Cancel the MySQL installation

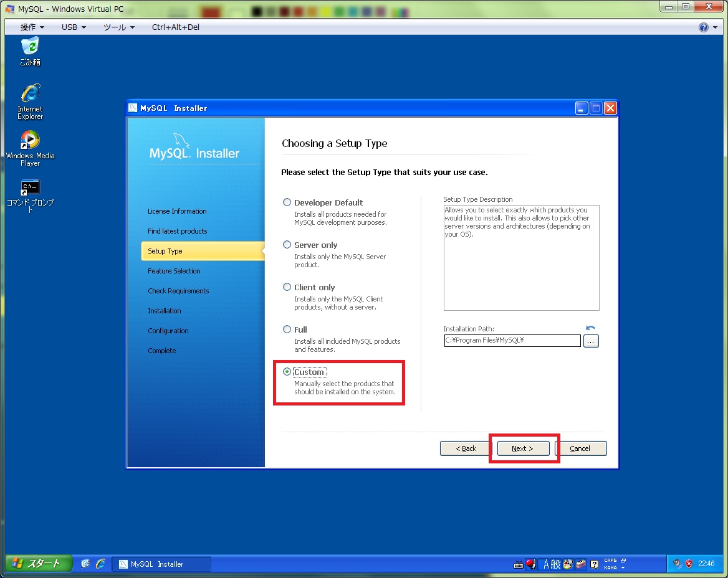580,448
